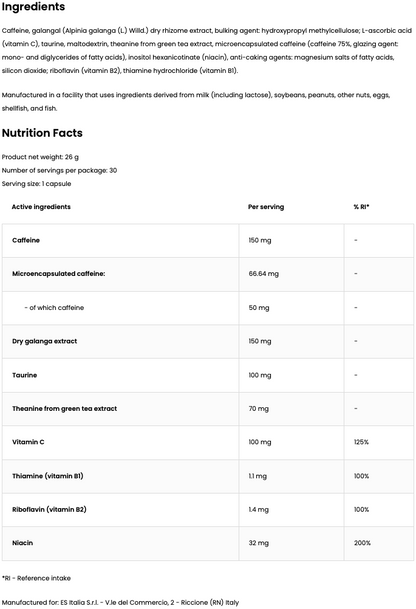Click the Theanine from green tea extract label
This screenshot has height=609, width=416.
pos(64,408)
